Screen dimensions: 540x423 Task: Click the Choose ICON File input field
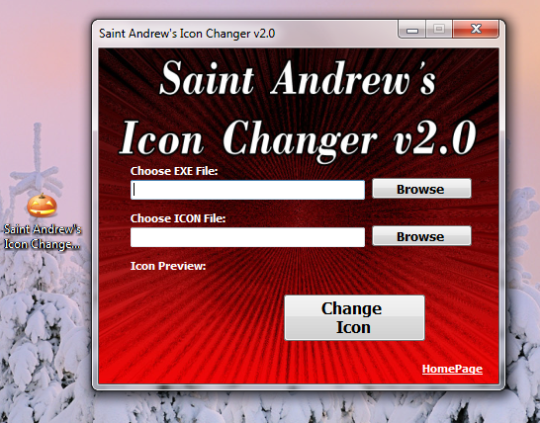click(248, 237)
